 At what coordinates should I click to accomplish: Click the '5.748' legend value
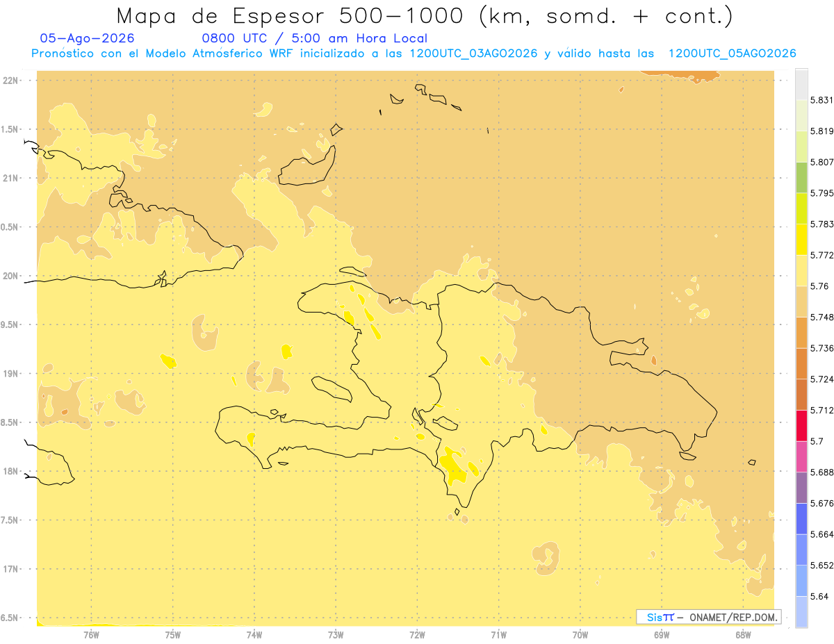[822, 317]
